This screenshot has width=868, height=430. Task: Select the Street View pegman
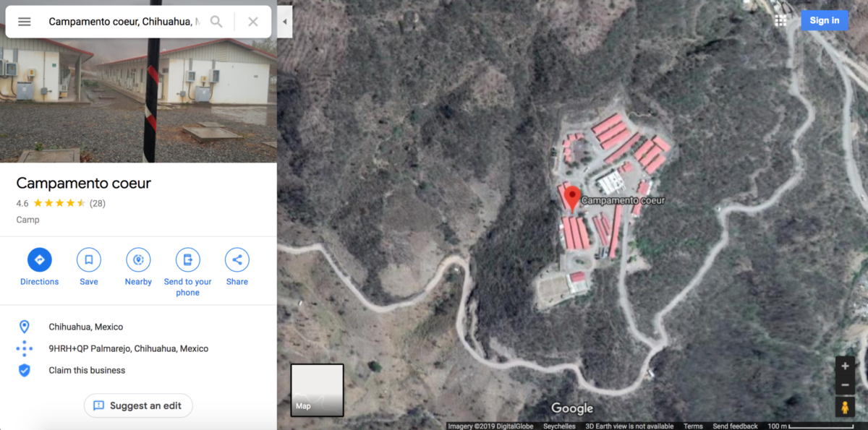(845, 408)
